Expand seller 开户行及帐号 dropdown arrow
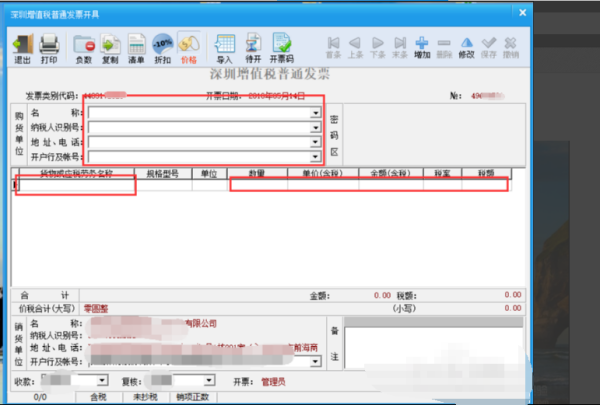 315,361
